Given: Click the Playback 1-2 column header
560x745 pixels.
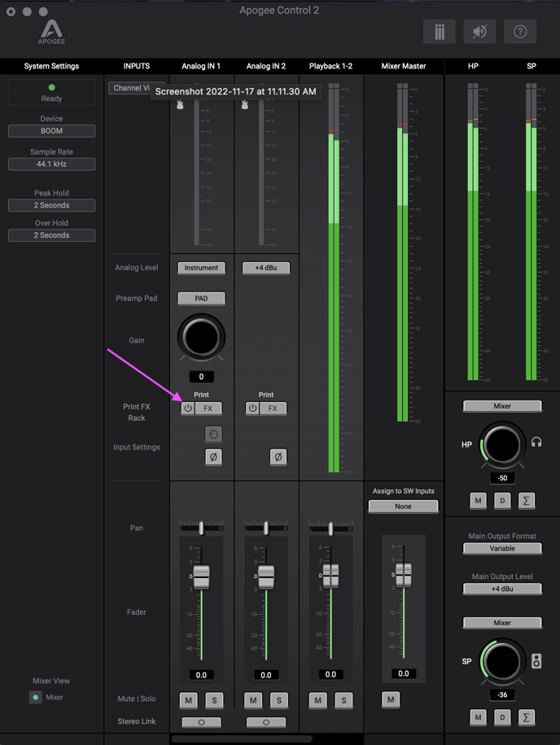Looking at the screenshot, I should point(330,66).
